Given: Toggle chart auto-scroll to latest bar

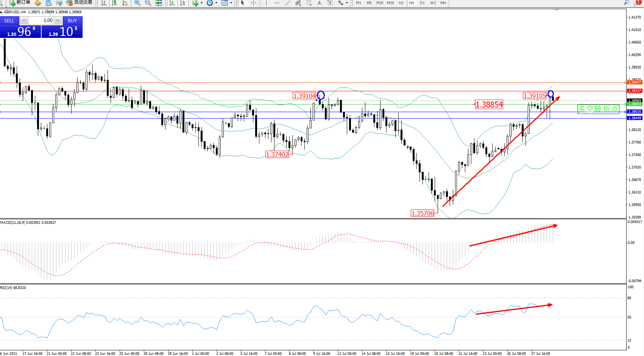Looking at the screenshot, I should [x=172, y=3].
